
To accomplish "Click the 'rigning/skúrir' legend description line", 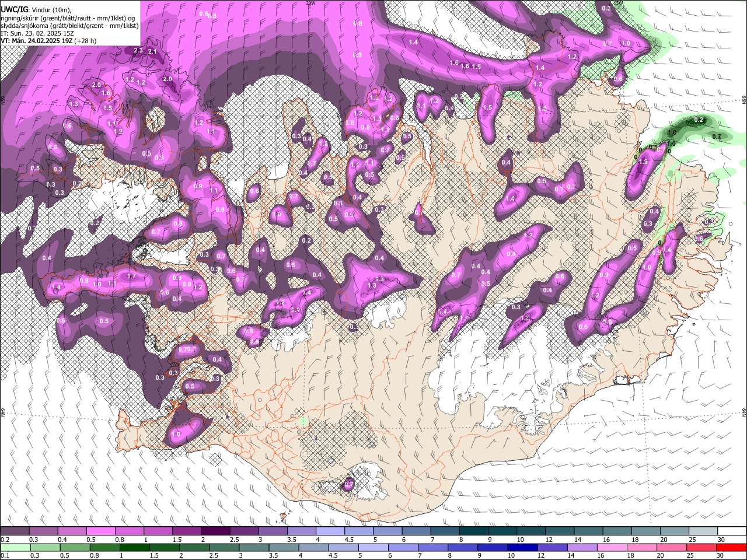I will [x=68, y=19].
